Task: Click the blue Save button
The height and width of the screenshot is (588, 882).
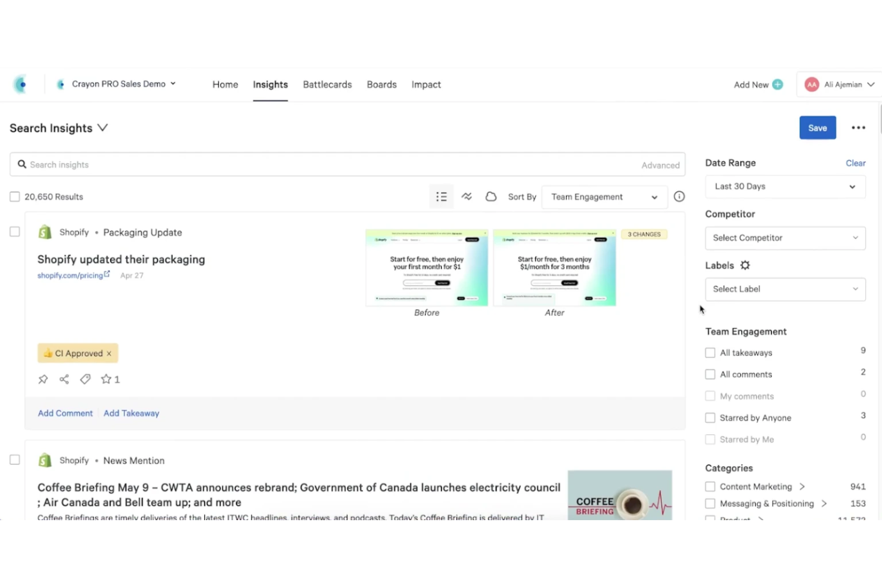Action: click(818, 127)
